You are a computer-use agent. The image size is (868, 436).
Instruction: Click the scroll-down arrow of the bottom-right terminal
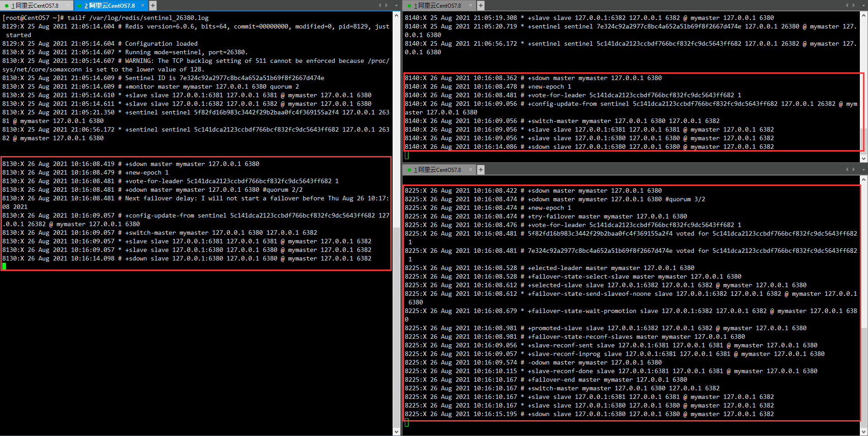click(863, 432)
